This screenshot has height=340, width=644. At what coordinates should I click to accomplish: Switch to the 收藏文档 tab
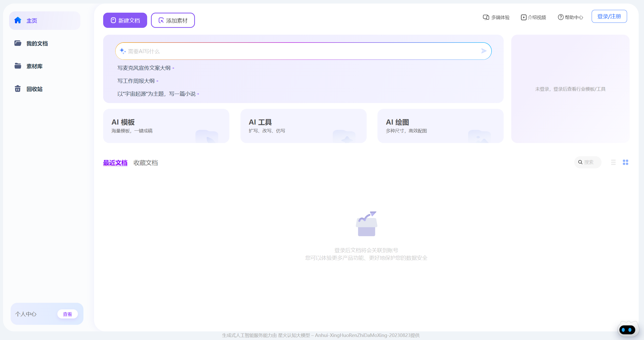point(146,163)
